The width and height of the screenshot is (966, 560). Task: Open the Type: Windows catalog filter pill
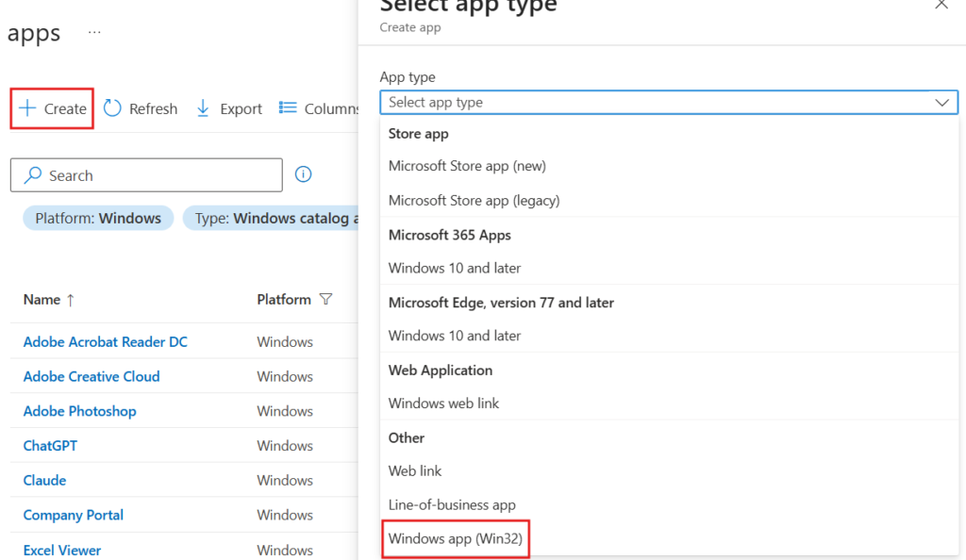(x=271, y=218)
